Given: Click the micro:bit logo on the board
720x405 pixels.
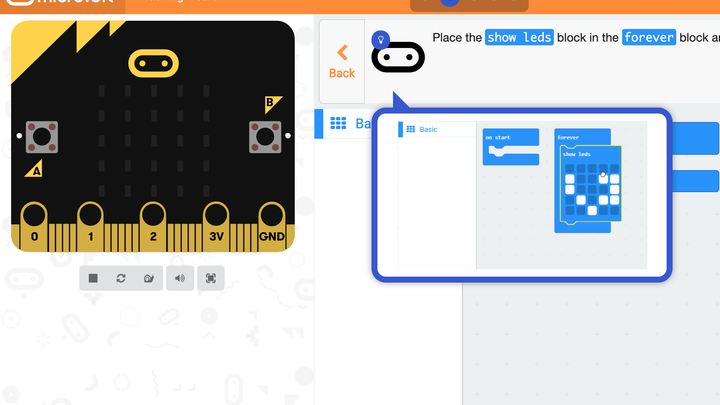Looking at the screenshot, I should (153, 63).
